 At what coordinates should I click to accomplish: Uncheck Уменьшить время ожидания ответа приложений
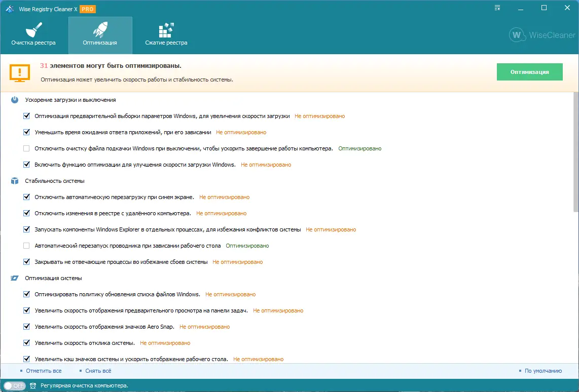click(x=26, y=132)
